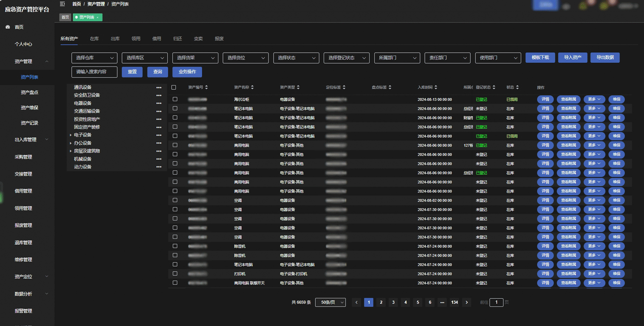Open the 选择仓库 dropdown
Screen dimensions: 644x326
[94, 58]
